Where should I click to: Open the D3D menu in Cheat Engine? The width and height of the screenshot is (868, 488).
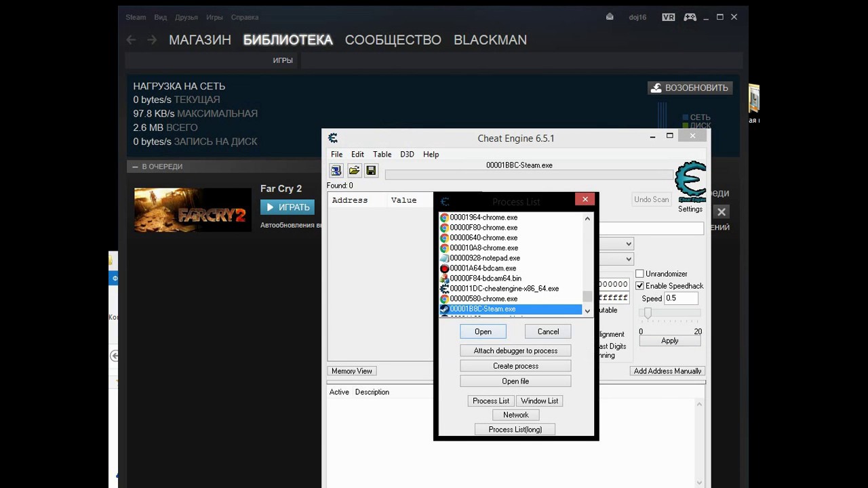(x=407, y=155)
